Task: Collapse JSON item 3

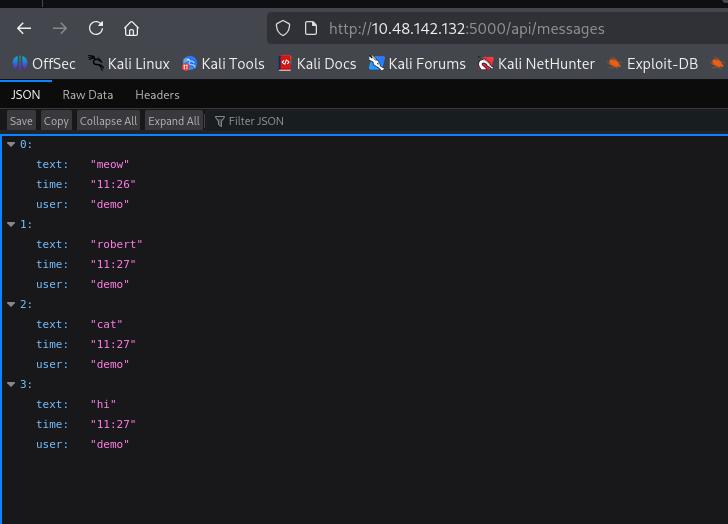Action: 11,384
